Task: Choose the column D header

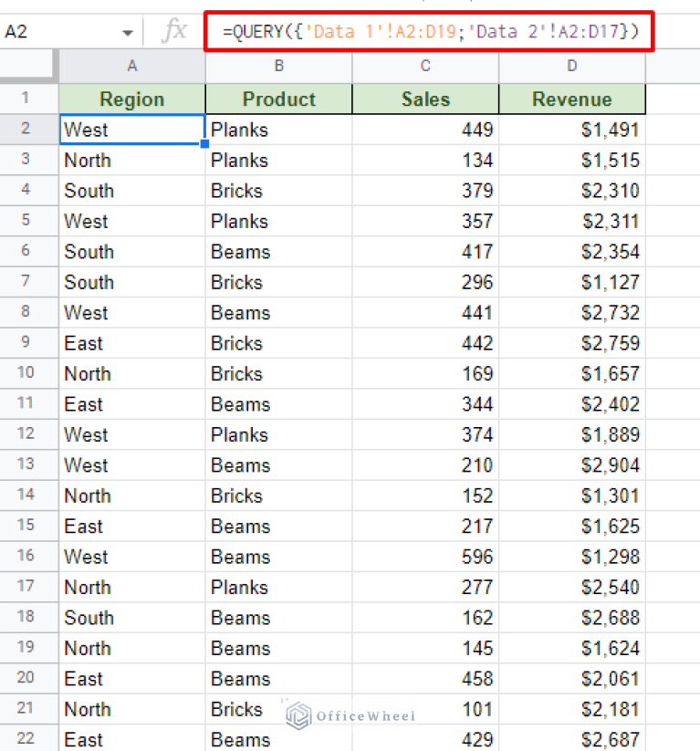Action: tap(571, 66)
